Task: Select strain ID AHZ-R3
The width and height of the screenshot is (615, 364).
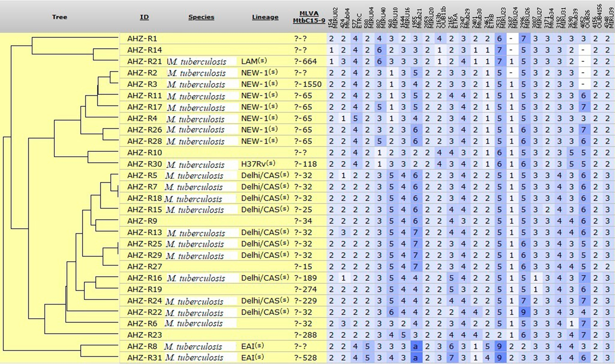Action: [x=142, y=84]
